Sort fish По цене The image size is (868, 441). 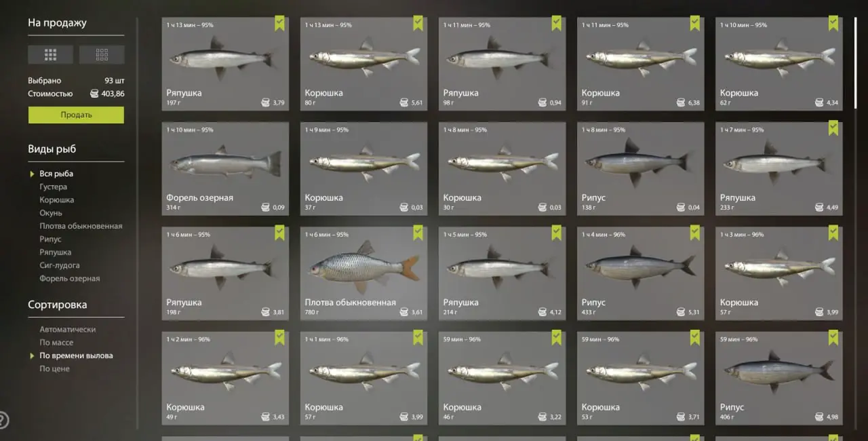[x=54, y=368]
